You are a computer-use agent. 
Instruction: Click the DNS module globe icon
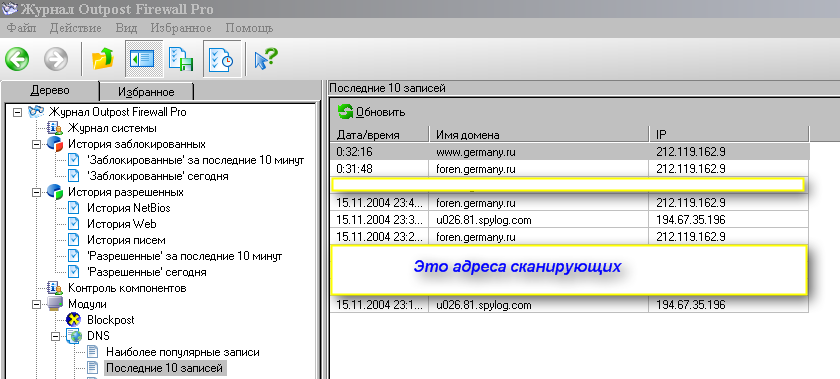pyautogui.click(x=73, y=336)
